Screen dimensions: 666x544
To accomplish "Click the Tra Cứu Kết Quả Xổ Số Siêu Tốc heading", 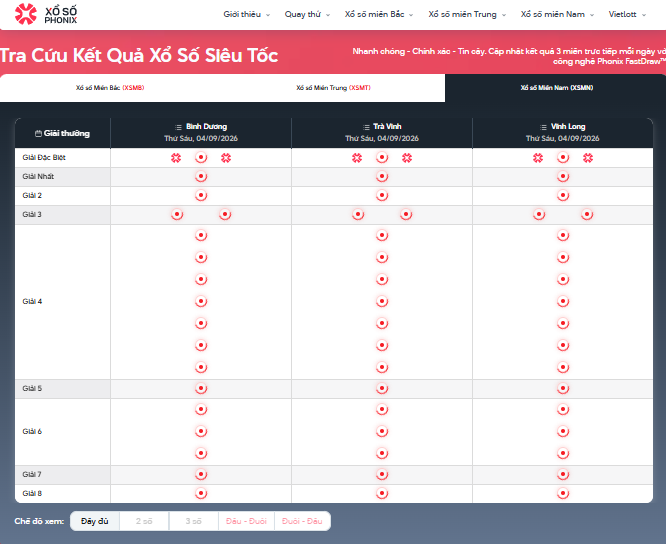I will (139, 56).
